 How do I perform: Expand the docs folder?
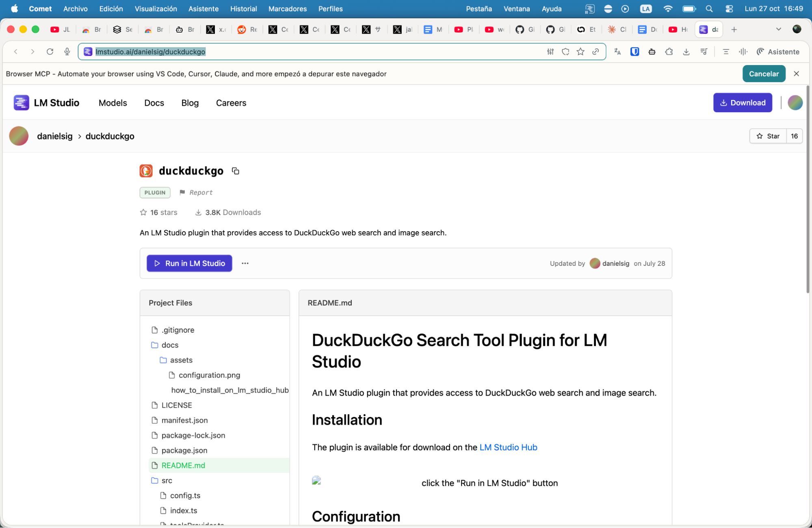(x=169, y=345)
